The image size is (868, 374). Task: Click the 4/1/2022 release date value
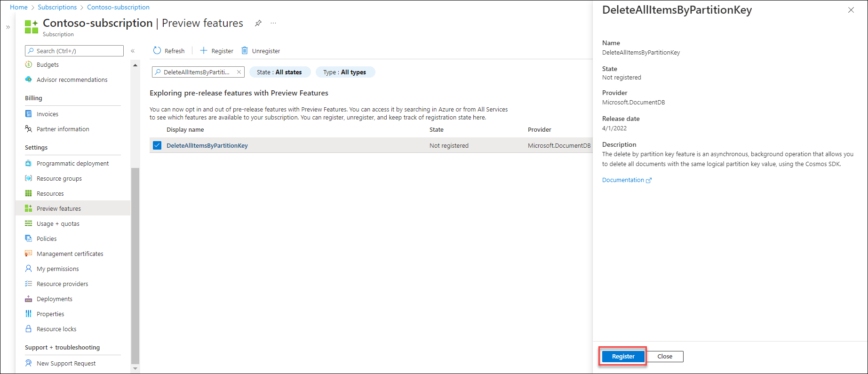pos(614,128)
